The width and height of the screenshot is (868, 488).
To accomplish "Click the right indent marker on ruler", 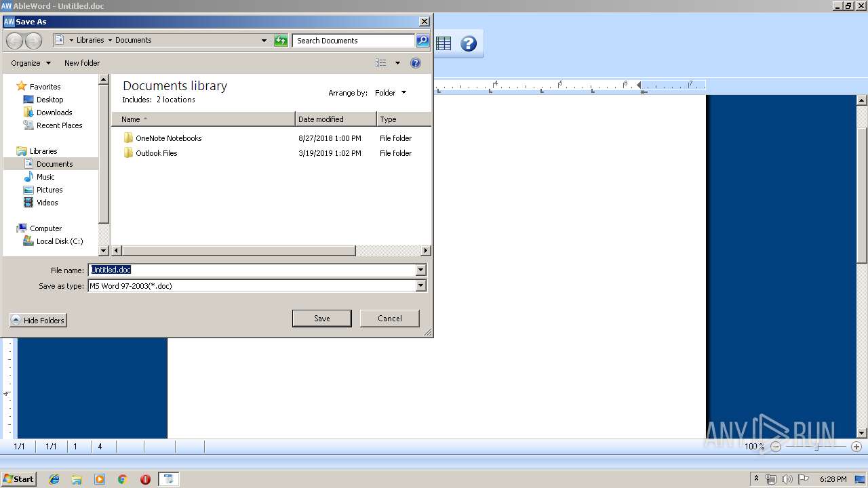I will click(639, 85).
